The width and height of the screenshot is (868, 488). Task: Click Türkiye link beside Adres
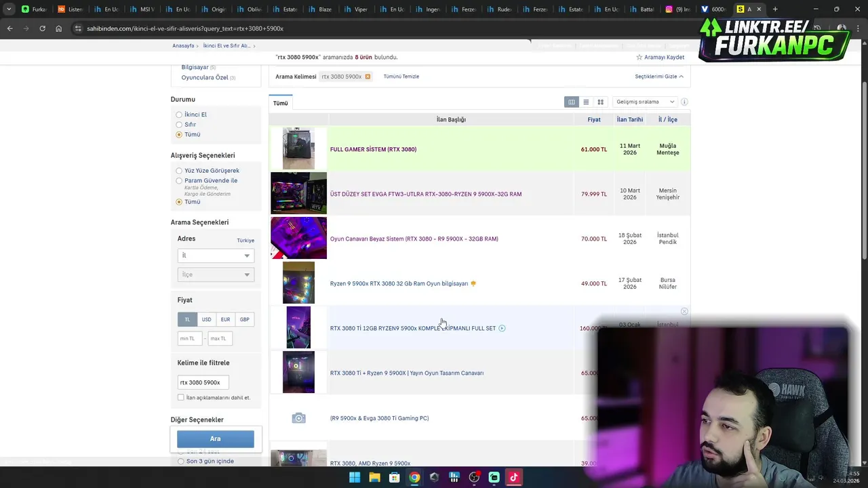[x=245, y=241]
